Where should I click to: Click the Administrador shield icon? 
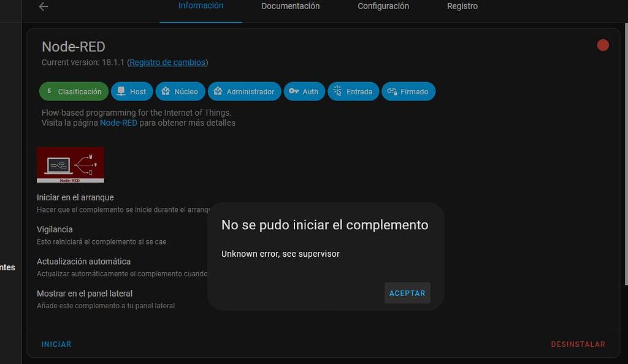216,91
